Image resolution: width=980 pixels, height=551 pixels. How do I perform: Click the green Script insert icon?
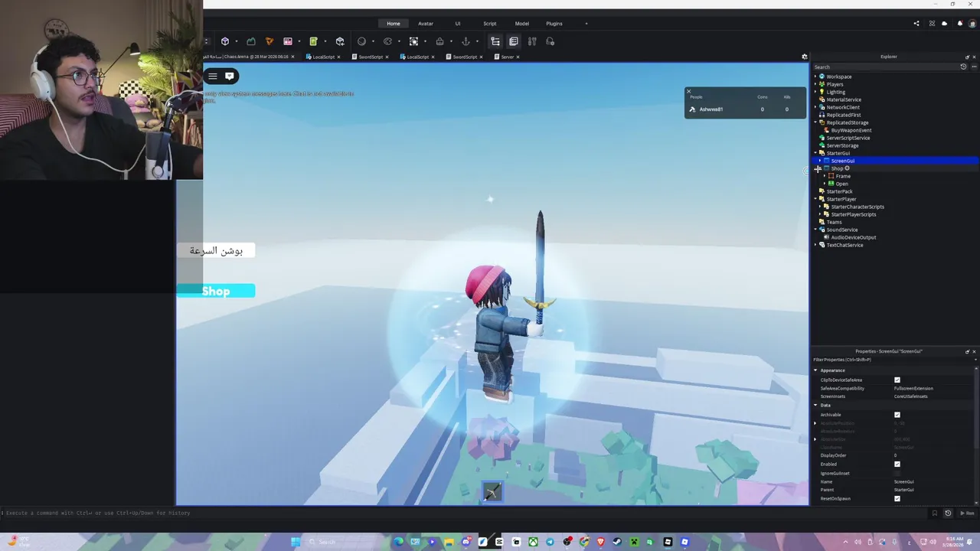(312, 41)
